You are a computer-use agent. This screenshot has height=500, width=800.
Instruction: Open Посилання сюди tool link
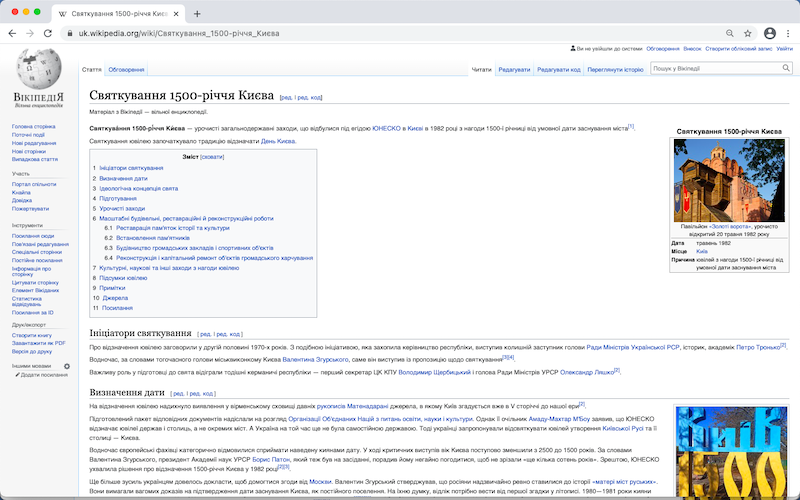tap(33, 236)
